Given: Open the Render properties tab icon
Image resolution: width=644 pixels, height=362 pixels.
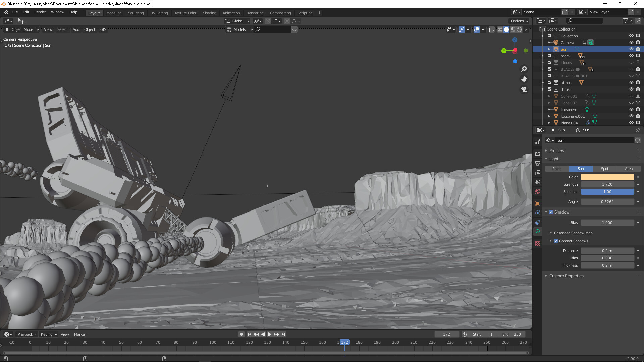Looking at the screenshot, I should click(x=538, y=154).
